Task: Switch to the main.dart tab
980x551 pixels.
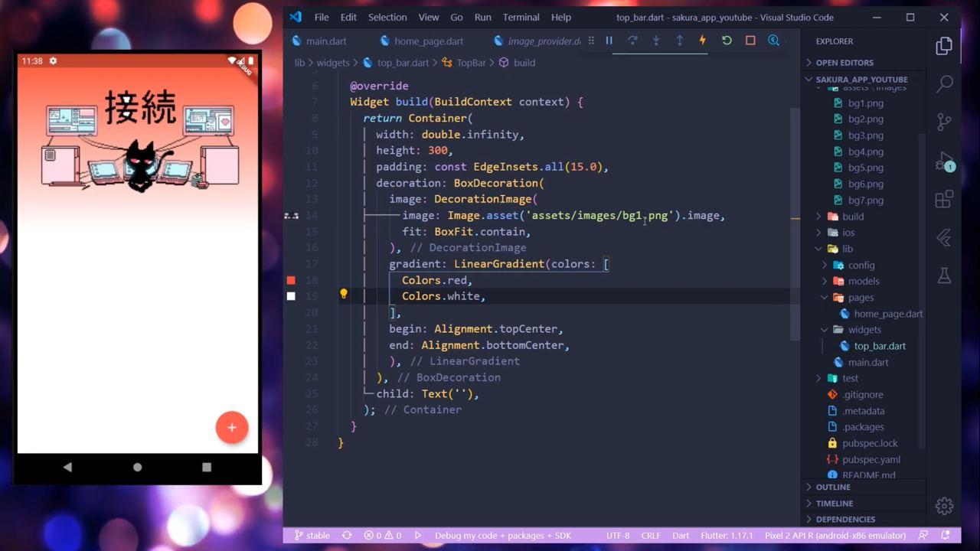Action: [x=319, y=41]
